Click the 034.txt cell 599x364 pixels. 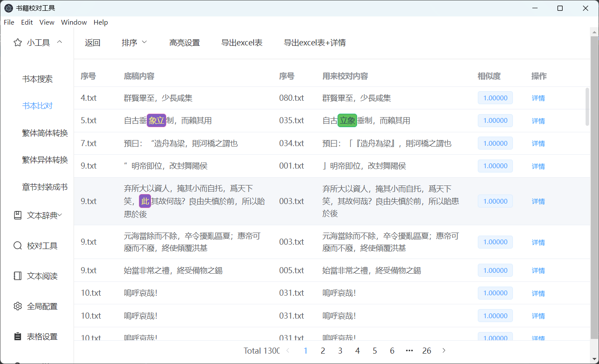point(292,144)
